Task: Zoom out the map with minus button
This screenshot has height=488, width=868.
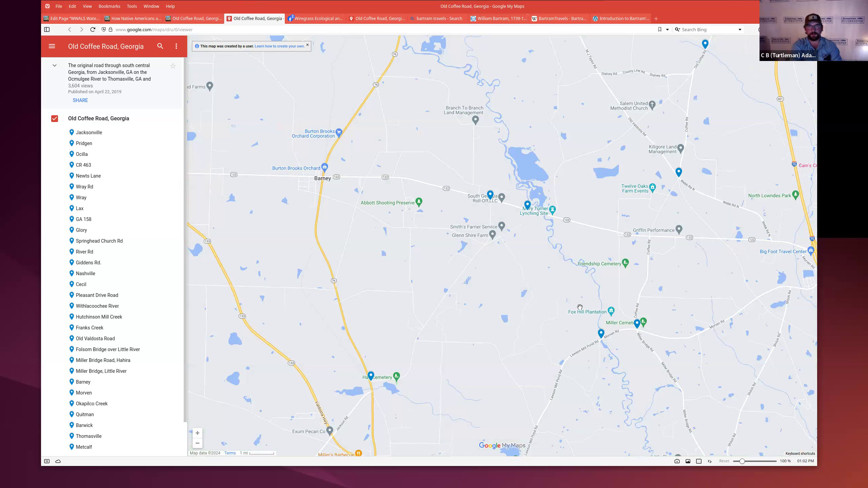Action: (197, 443)
